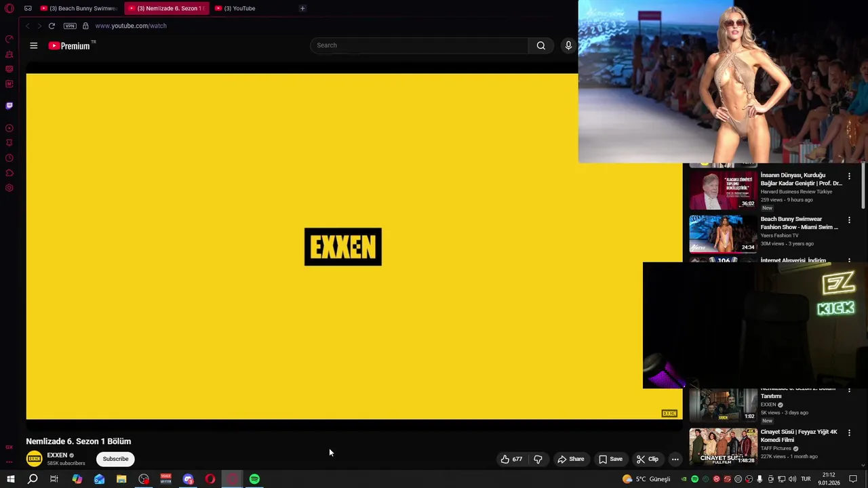Open the İnsanın Dünyası video thumbnail
The height and width of the screenshot is (488, 868).
(x=723, y=190)
